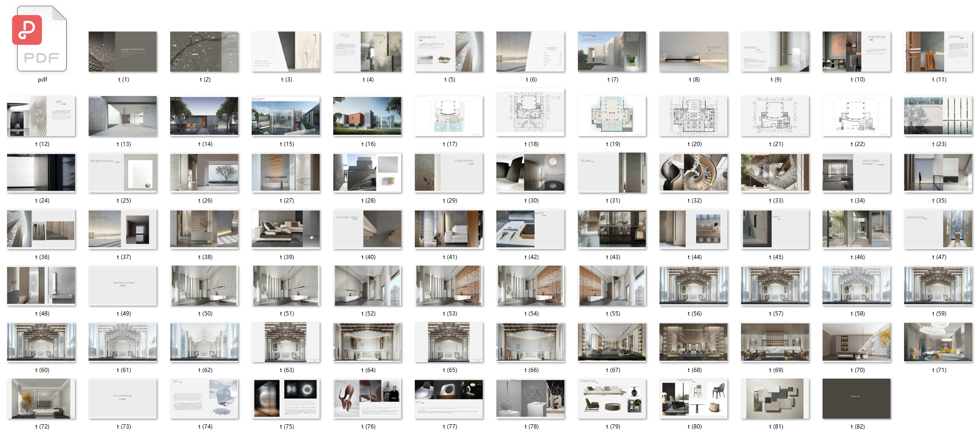
Task: Open thumbnail t (1) cover image
Action: point(123,52)
